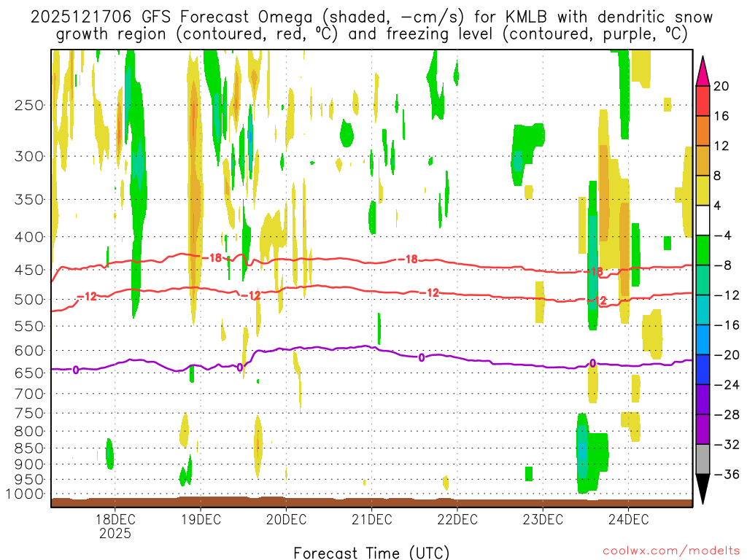Click the leftmost purple 0 freezing level label
The width and height of the screenshot is (747, 560).
(x=76, y=370)
